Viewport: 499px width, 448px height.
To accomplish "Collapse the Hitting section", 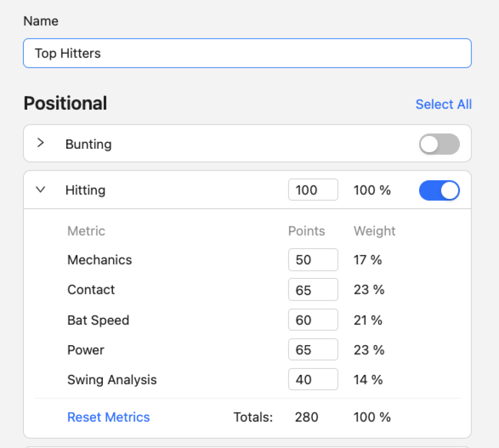I will pos(40,190).
